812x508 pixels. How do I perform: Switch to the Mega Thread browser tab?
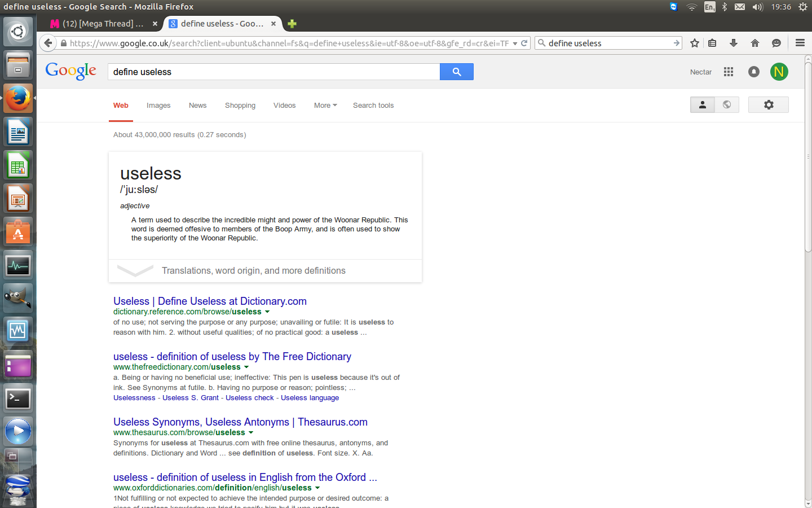(103, 24)
